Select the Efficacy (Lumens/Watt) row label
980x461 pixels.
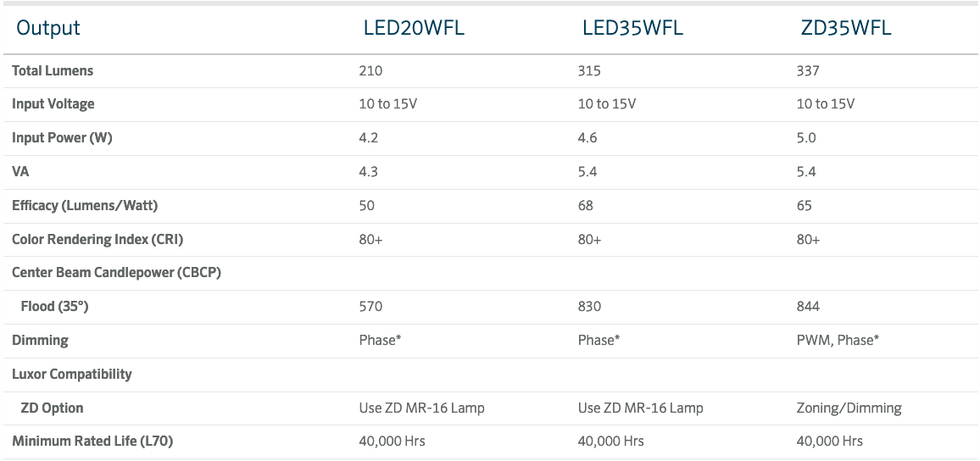85,206
